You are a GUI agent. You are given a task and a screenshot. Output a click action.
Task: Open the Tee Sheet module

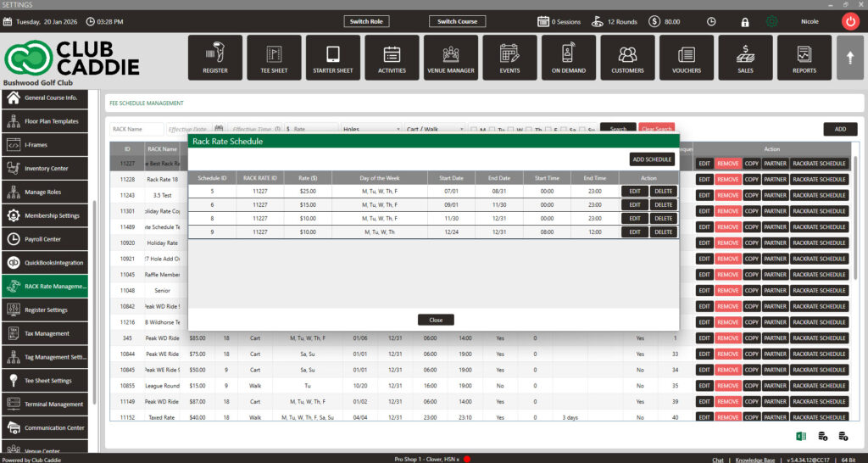(274, 58)
